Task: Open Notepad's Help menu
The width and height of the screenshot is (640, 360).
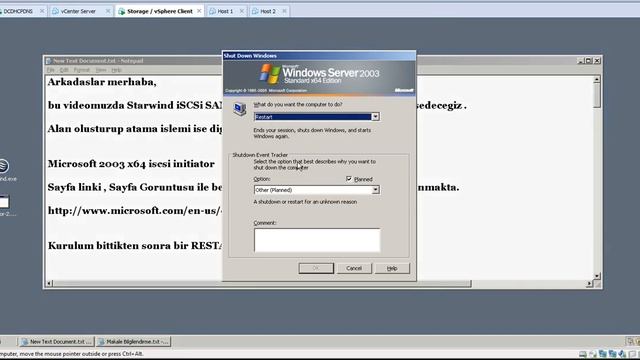Action: (x=116, y=70)
